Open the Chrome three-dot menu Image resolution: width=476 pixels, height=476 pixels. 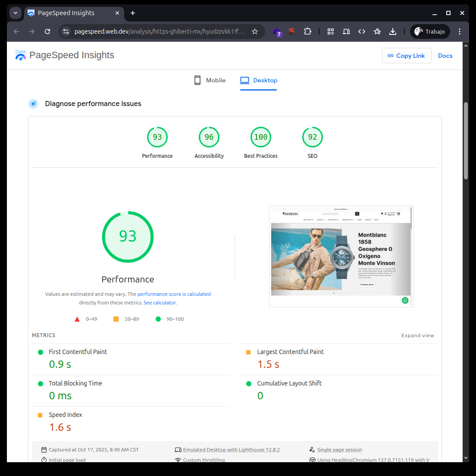click(460, 31)
